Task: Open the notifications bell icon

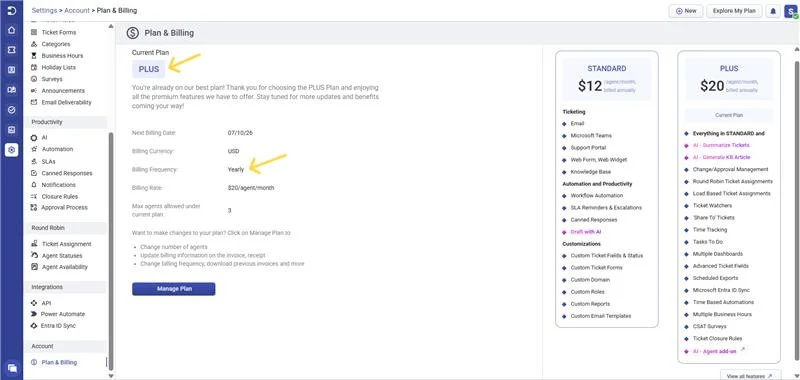Action: point(773,11)
